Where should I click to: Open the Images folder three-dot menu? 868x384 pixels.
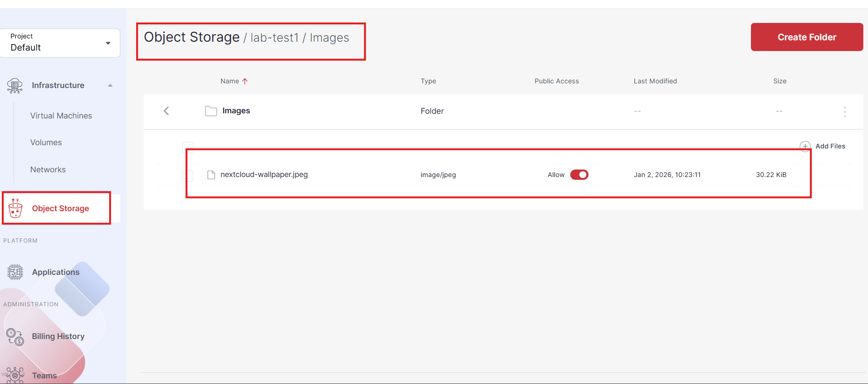(x=845, y=111)
